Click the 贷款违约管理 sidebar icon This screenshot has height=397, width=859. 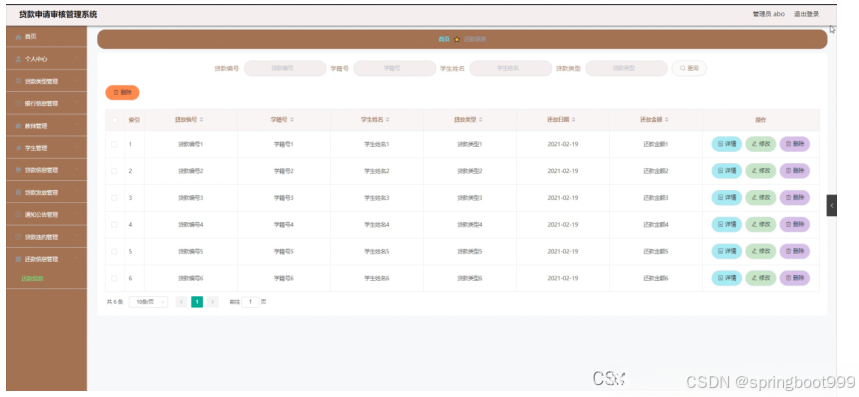pos(18,237)
